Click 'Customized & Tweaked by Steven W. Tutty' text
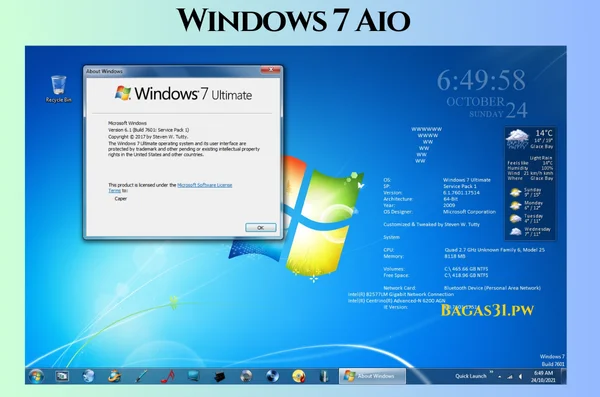The height and width of the screenshot is (397, 600). click(431, 224)
